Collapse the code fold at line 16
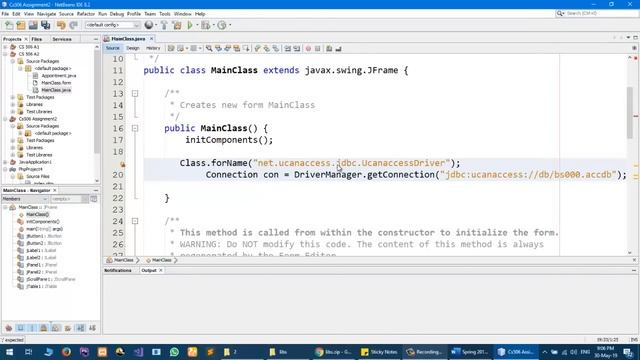Image resolution: width=640 pixels, height=360 pixels. point(135,128)
